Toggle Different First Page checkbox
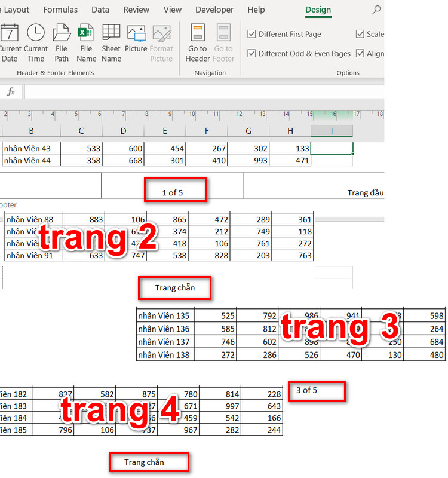Image resolution: width=448 pixels, height=478 pixels. pos(251,34)
